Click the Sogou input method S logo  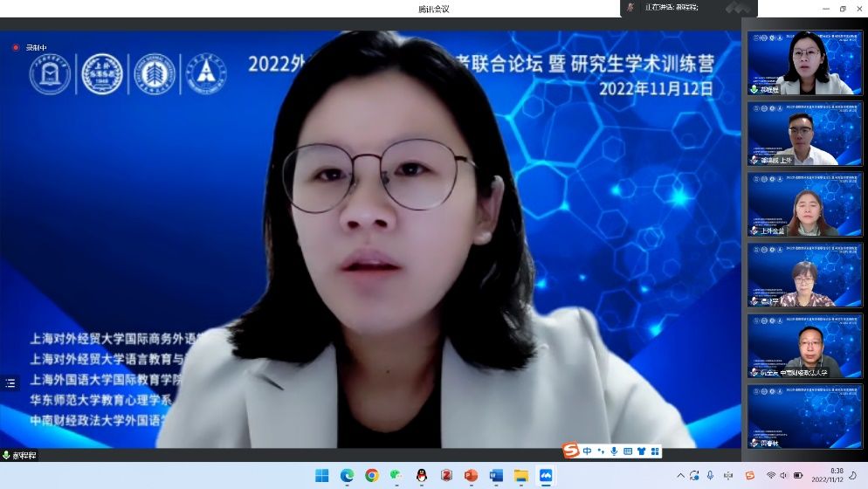[571, 451]
